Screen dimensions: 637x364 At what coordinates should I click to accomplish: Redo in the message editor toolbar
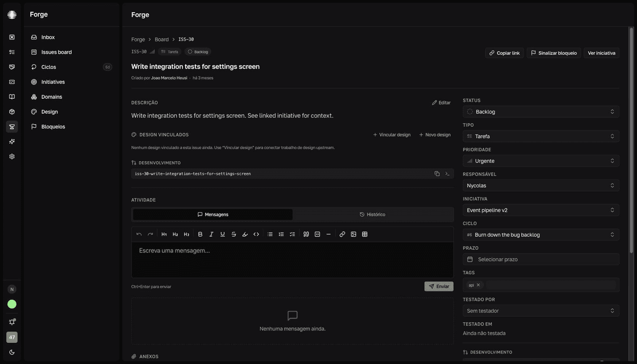[150, 234]
